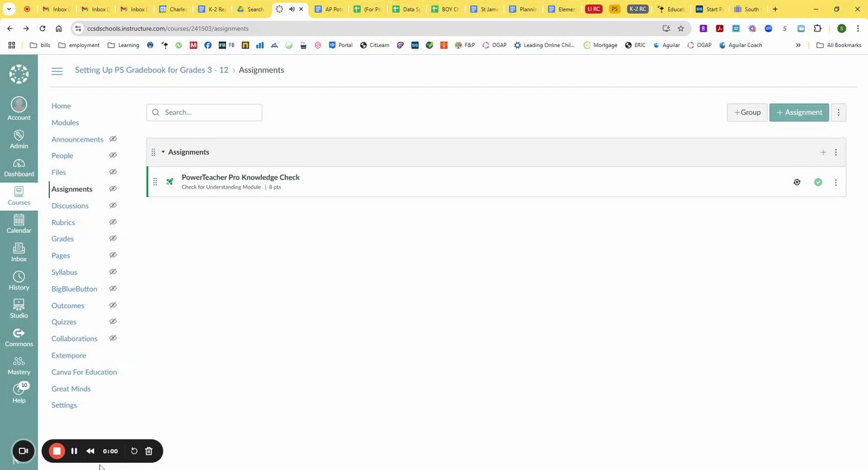
Task: Open the Syllabus course navigation link
Action: point(64,272)
